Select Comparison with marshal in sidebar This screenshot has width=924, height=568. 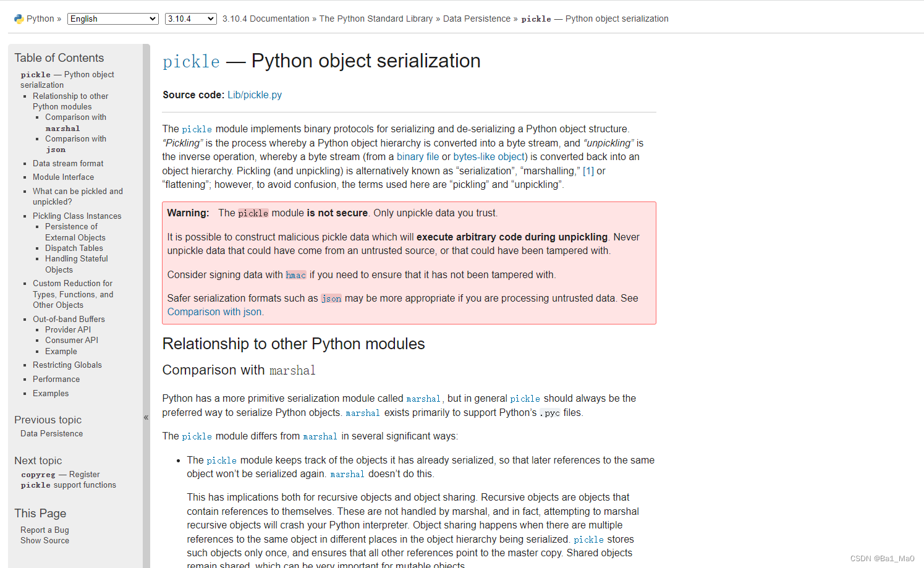pyautogui.click(x=75, y=122)
